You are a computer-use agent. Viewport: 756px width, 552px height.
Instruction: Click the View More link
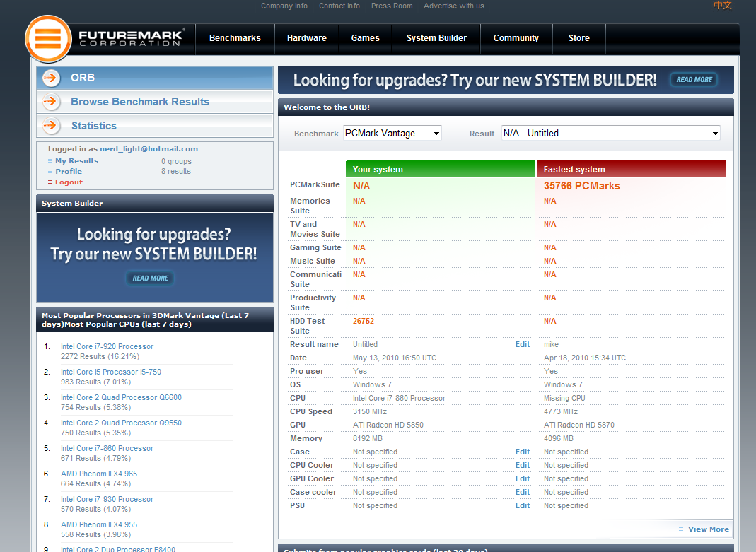(x=709, y=529)
